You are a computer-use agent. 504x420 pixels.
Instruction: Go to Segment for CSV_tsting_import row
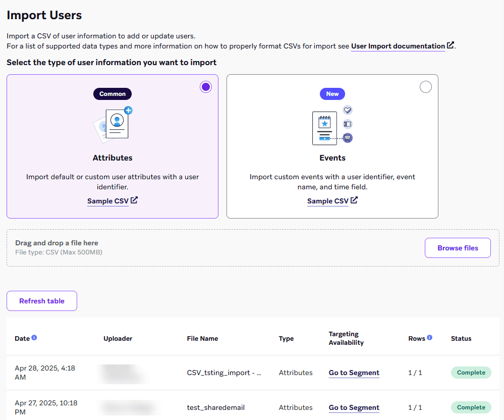click(354, 373)
